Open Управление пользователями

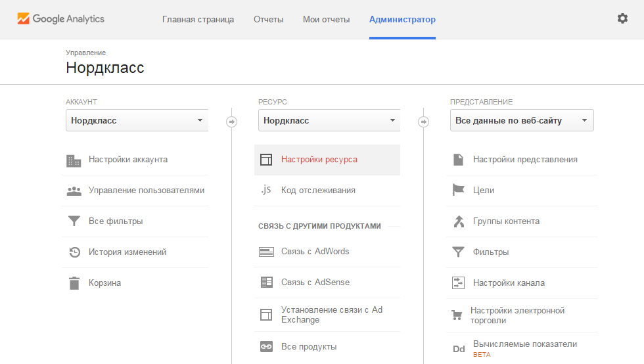[x=147, y=191]
